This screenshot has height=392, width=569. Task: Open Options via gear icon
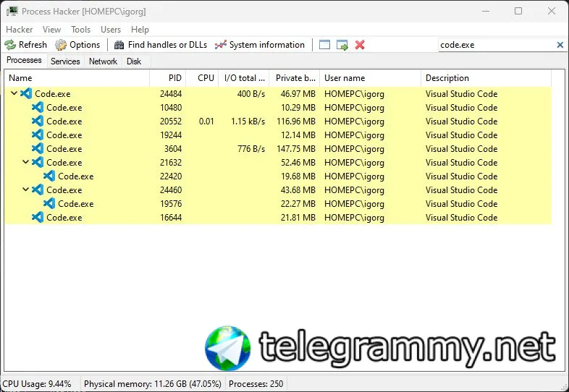click(x=61, y=45)
